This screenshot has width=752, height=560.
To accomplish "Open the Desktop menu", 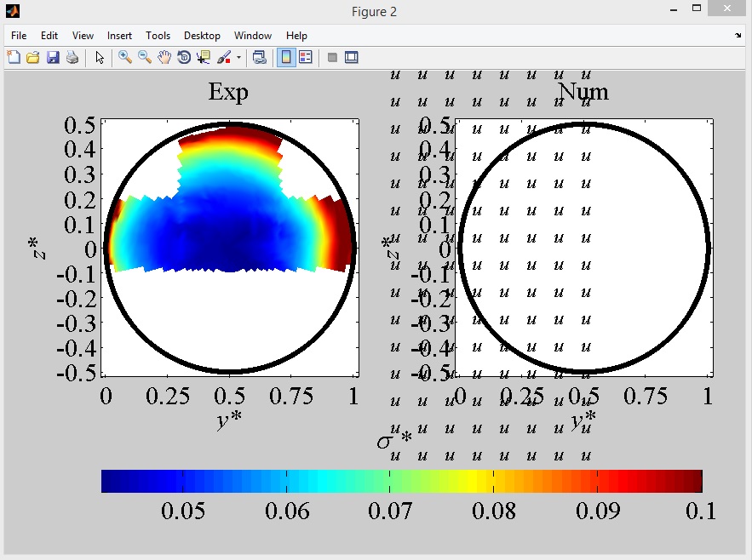I will (202, 36).
